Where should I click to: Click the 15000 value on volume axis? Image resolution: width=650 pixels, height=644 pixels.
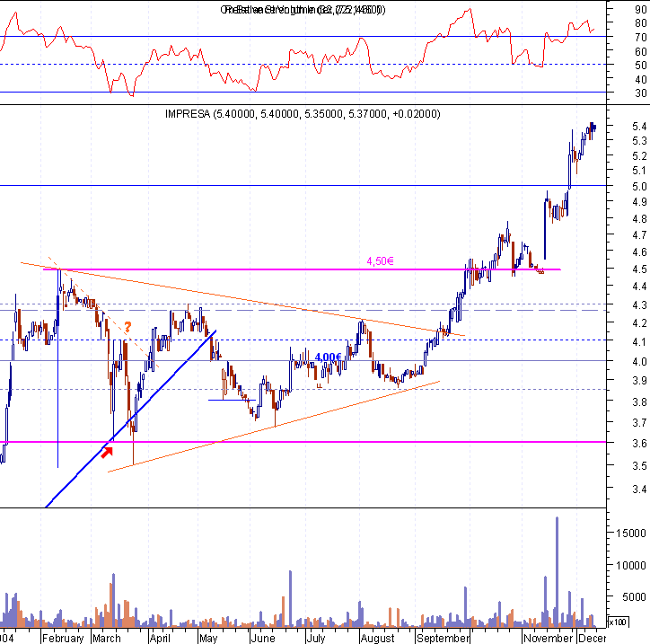tap(631, 533)
